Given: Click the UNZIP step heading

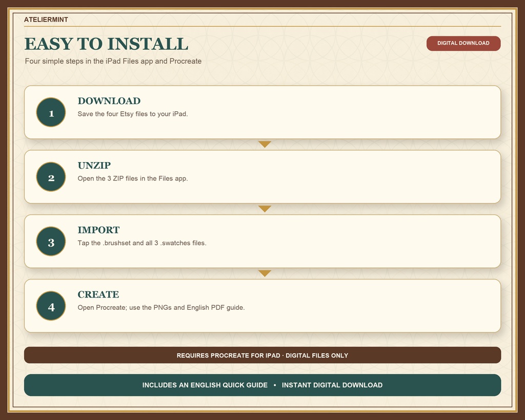Looking at the screenshot, I should click(x=94, y=166).
